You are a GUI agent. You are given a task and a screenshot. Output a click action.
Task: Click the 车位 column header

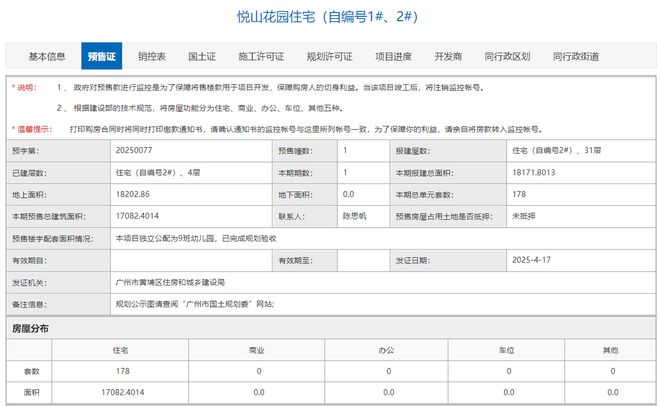coord(506,350)
